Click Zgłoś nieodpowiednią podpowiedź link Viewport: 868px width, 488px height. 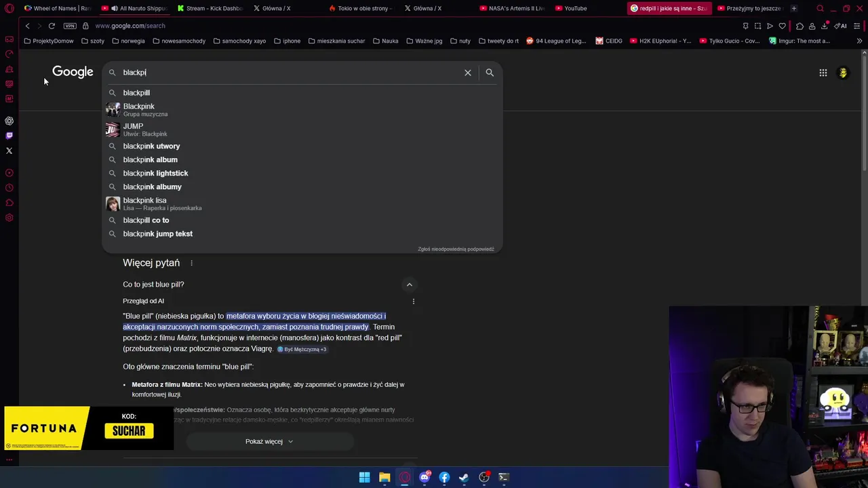pos(456,249)
